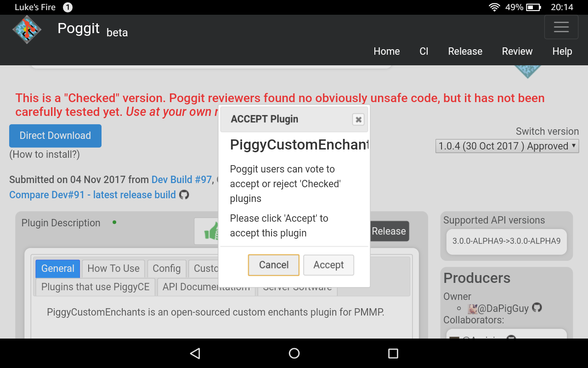Screen dimensions: 588x368
Task: Click the Poggit title text
Action: tap(79, 29)
